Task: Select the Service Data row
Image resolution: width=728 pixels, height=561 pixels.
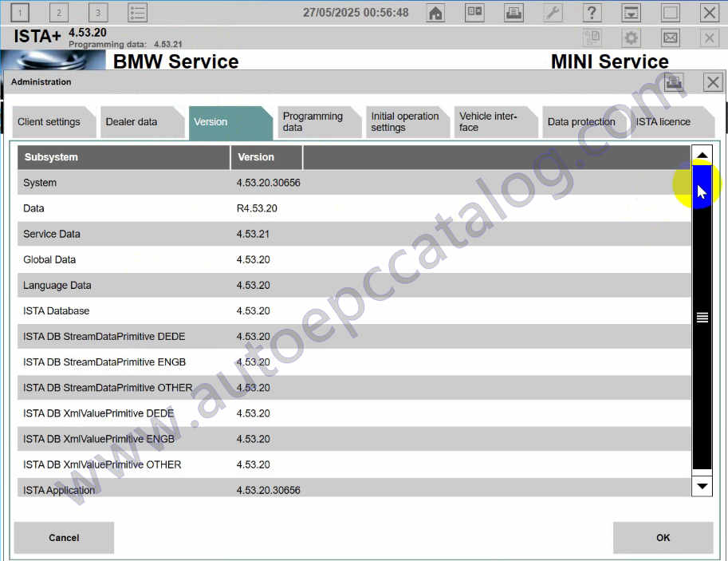Action: point(354,234)
